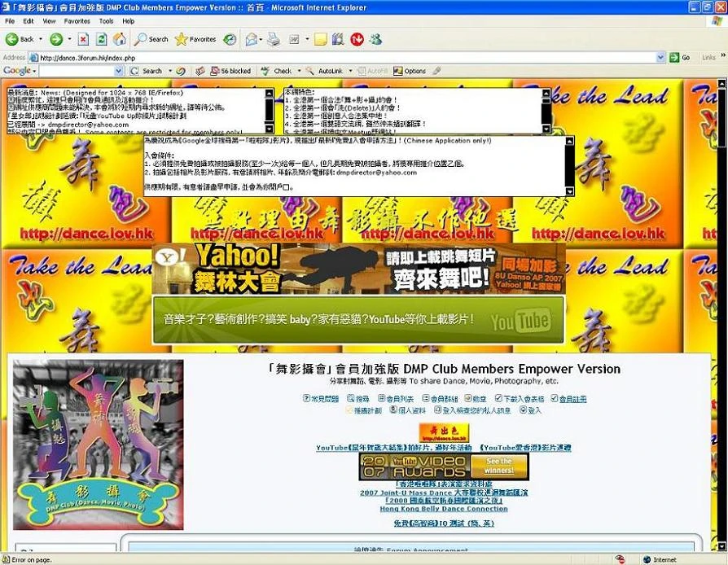Screen dimensions: 728x565
Task: Open the Google search box dropdown
Action: (x=118, y=71)
